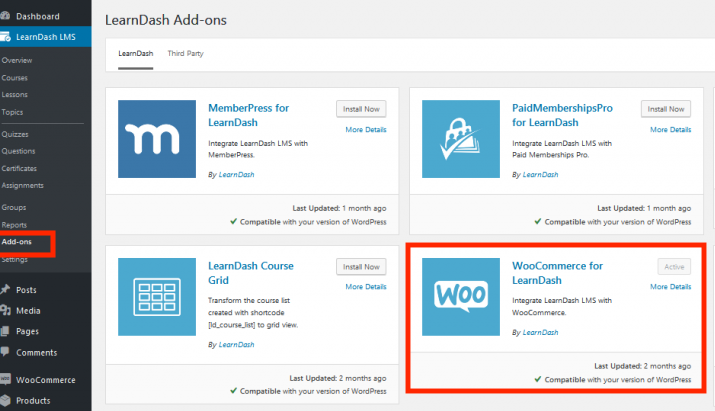Switch to the Third Party tab
The height and width of the screenshot is (411, 715).
click(185, 53)
